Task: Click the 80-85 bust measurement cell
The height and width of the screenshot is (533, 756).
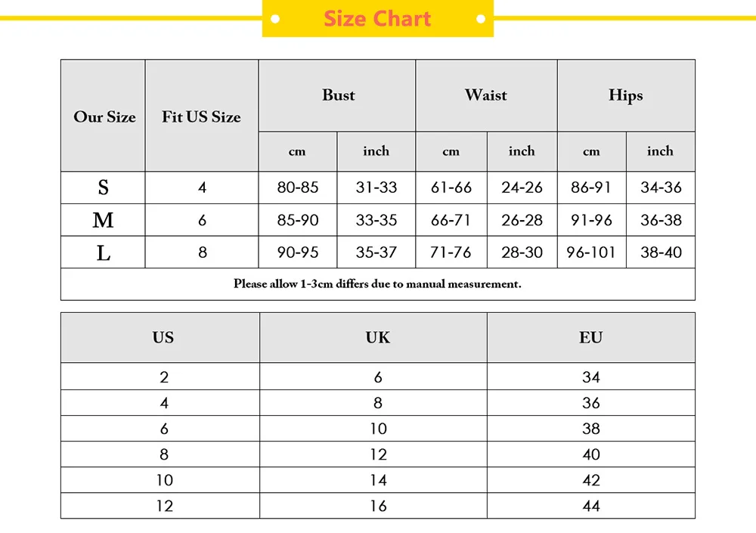Action: click(x=298, y=187)
